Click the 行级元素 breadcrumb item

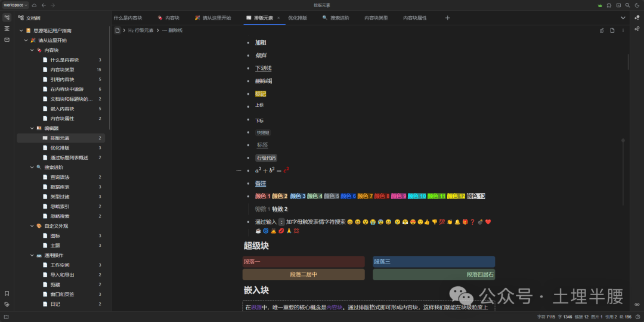pos(141,30)
